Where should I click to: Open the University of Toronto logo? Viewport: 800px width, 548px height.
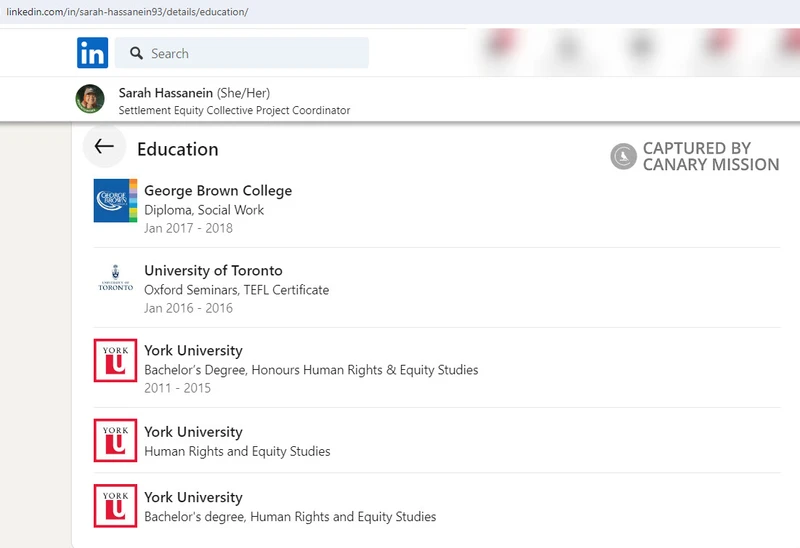point(115,278)
